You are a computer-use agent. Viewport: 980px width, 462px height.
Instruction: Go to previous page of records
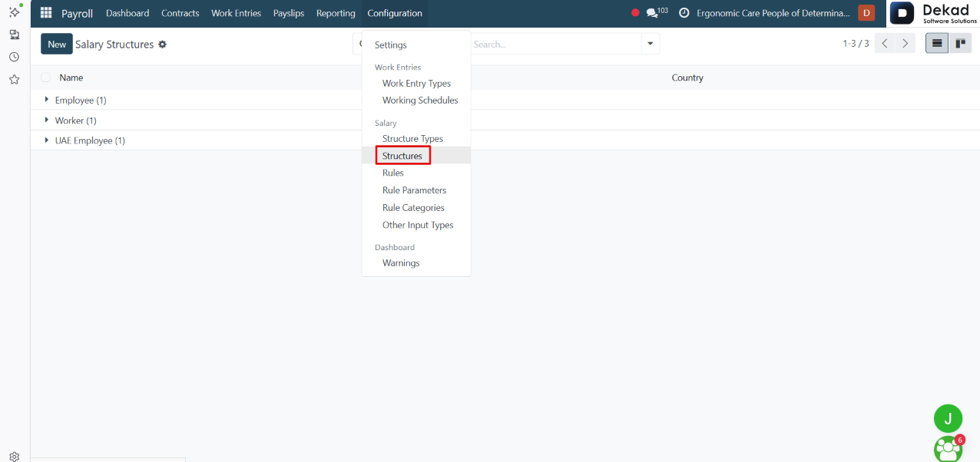tap(886, 44)
